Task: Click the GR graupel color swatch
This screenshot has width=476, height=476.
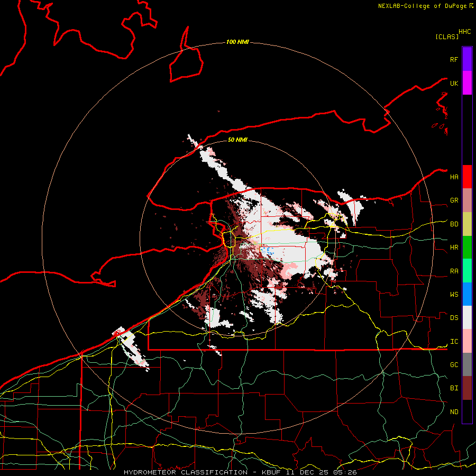Action: click(467, 200)
